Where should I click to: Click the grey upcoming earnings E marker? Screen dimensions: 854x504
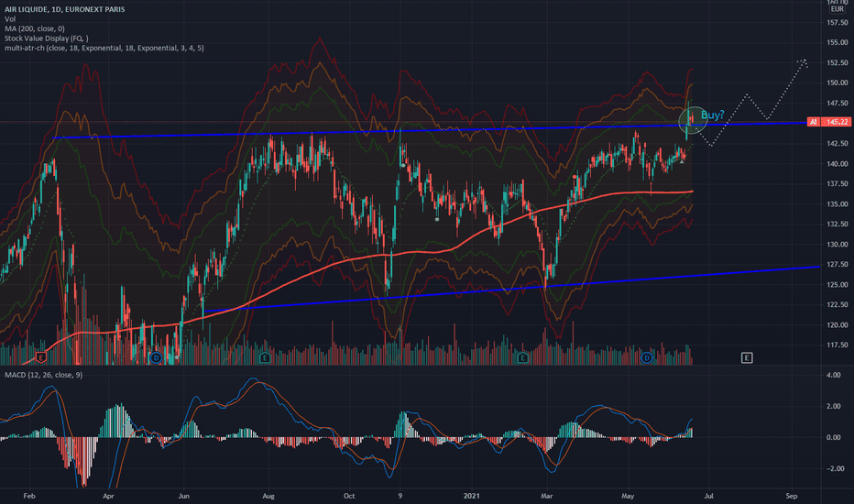747,358
